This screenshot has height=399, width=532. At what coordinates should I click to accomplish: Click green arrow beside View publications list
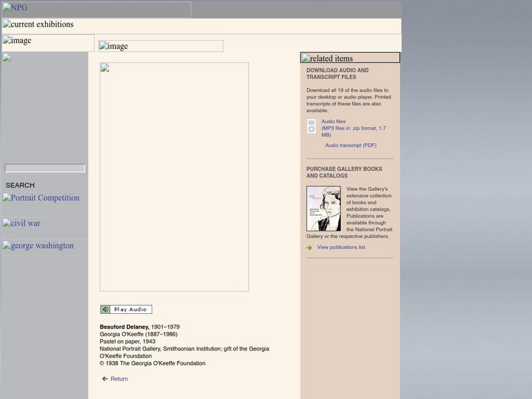tap(309, 247)
